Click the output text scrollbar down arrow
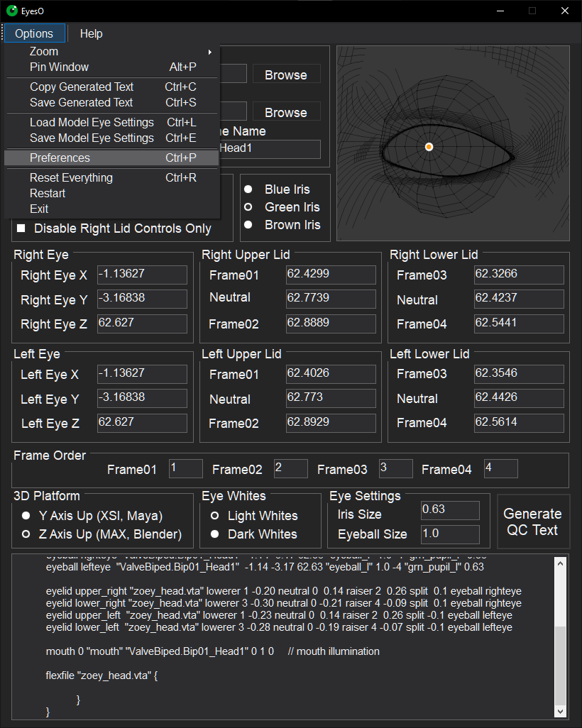The width and height of the screenshot is (582, 728). coord(560,711)
